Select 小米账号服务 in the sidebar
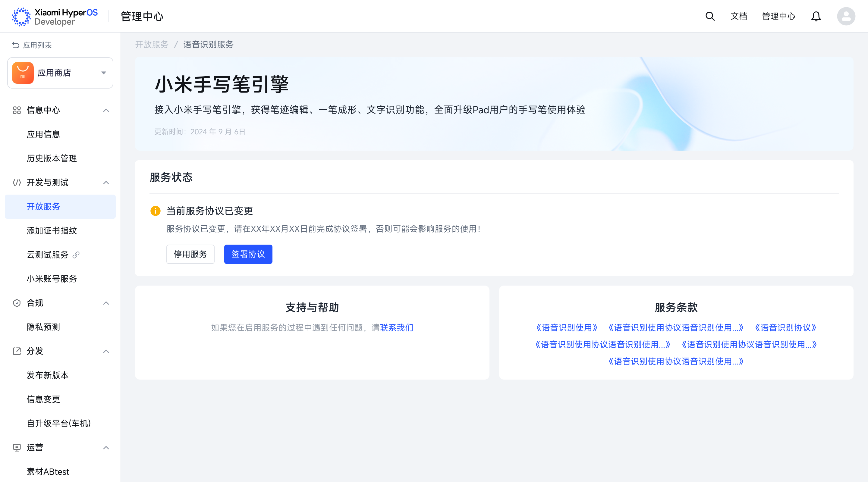This screenshot has height=482, width=868. click(x=60, y=279)
